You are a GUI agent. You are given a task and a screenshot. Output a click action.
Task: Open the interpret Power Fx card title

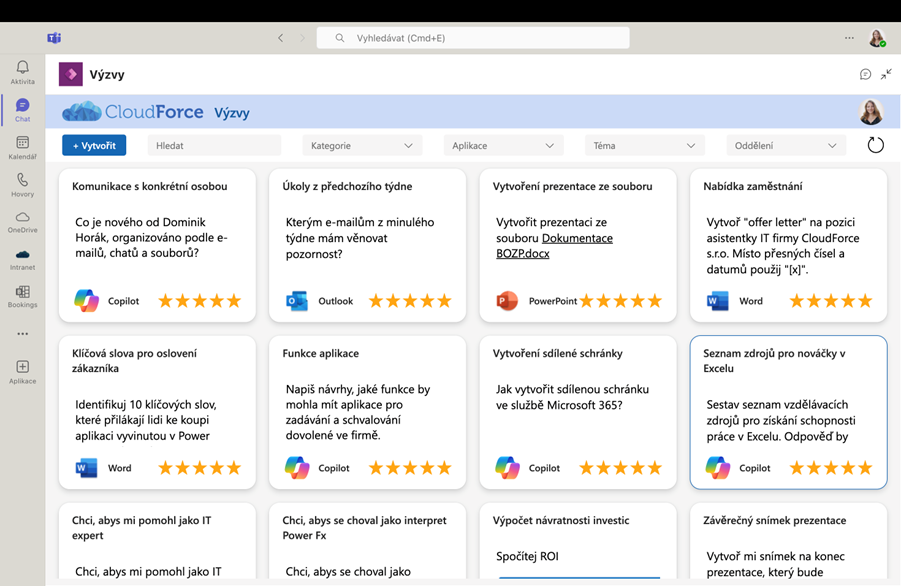click(x=364, y=528)
